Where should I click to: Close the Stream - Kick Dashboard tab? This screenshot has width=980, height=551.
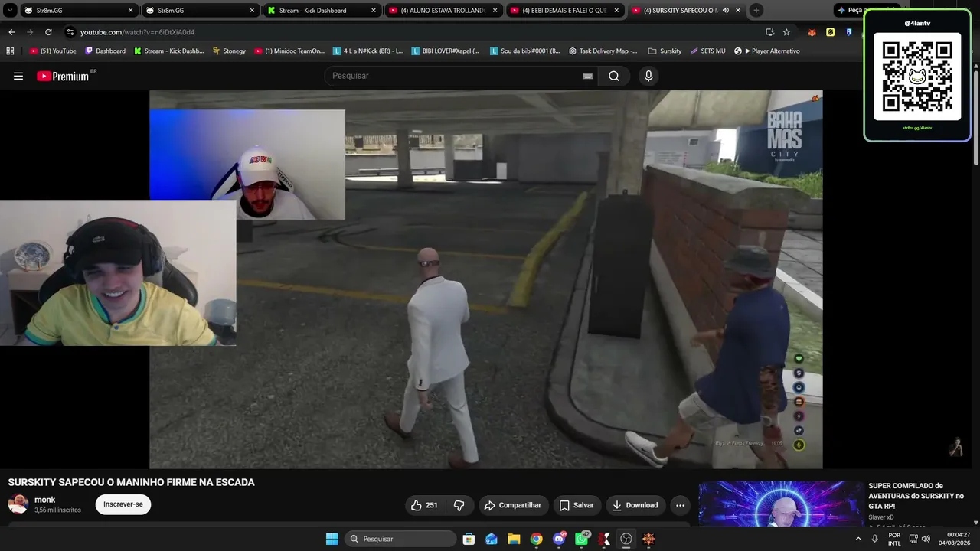(374, 11)
